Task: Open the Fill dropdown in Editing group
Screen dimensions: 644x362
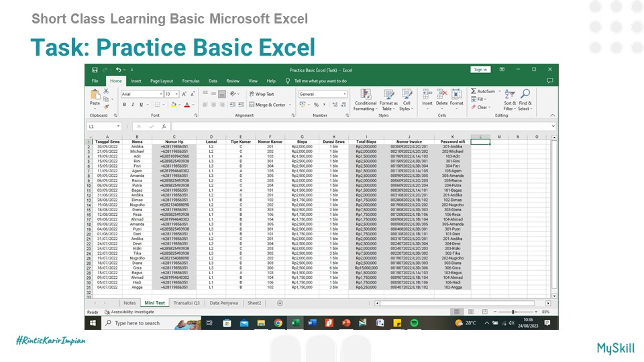Action: 478,99
